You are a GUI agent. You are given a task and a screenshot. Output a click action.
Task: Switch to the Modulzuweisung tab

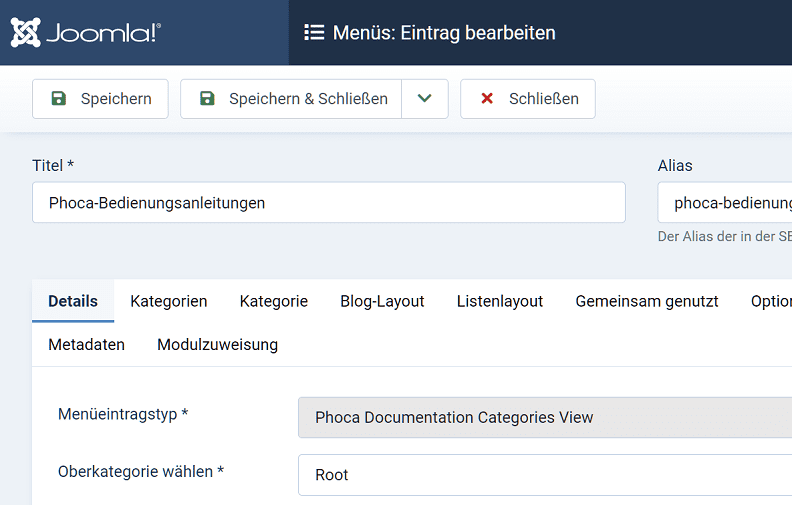pos(217,344)
